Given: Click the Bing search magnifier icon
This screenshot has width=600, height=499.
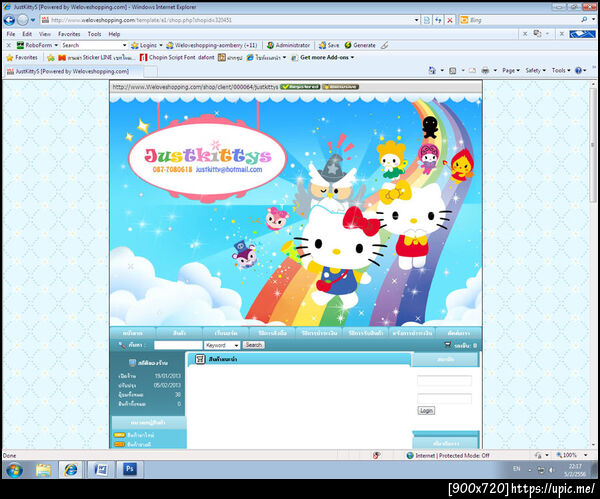Looking at the screenshot, I should (584, 20).
